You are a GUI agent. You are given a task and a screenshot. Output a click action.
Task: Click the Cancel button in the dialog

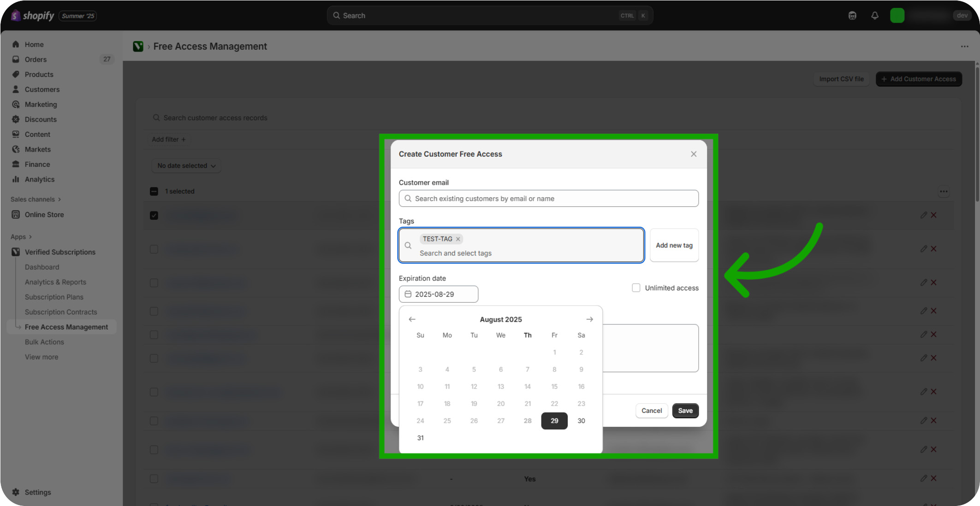(652, 411)
